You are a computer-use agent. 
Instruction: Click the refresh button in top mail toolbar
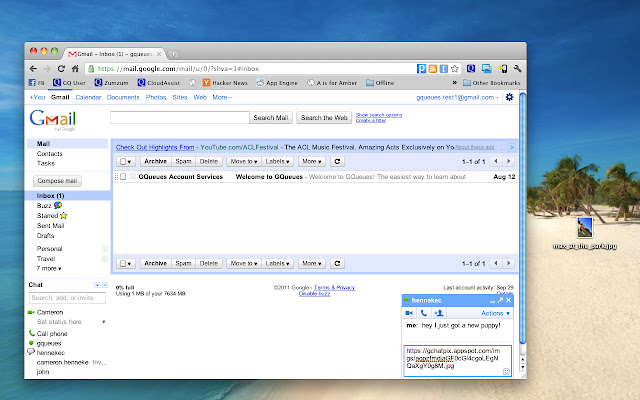[x=337, y=160]
